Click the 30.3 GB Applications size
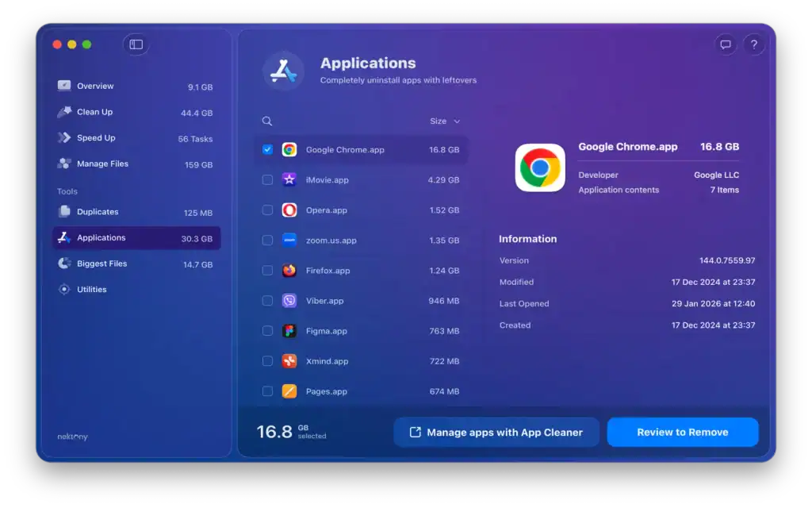Image resolution: width=812 pixels, height=508 pixels. click(197, 238)
